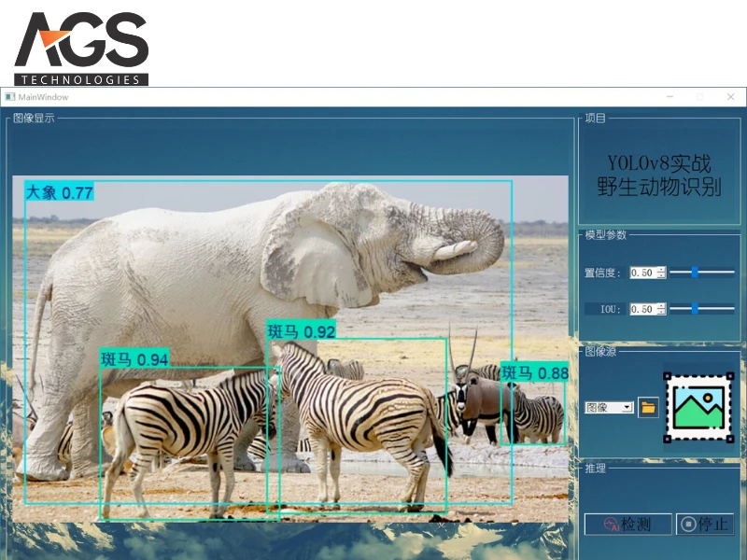747x560 pixels.
Task: Close the MainWindow application
Action: (x=728, y=97)
